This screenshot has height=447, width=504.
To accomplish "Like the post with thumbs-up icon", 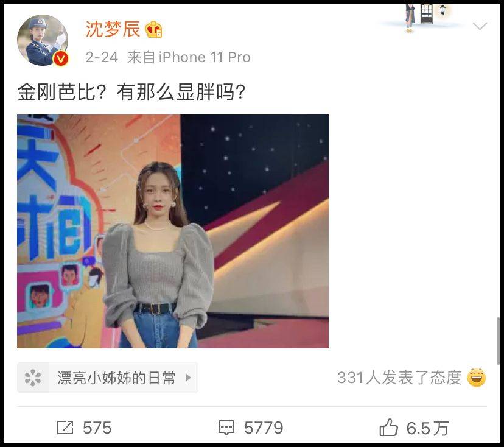I will tap(388, 428).
